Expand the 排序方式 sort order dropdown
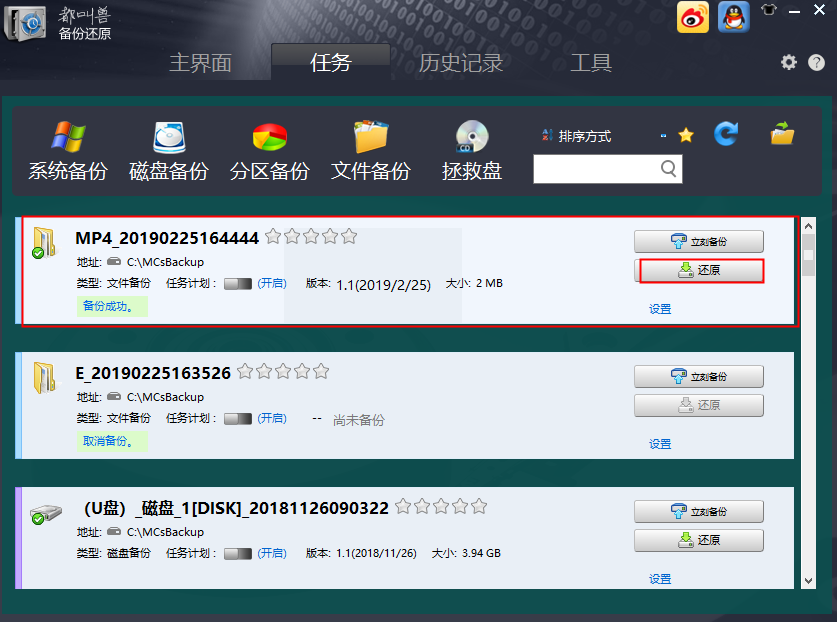Viewport: 837px width, 622px height. [x=576, y=136]
